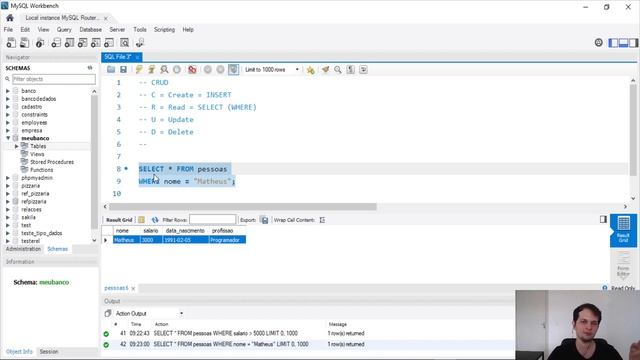Toggle Wrap Cell Content icon
The height and width of the screenshot is (360, 640).
coord(322,220)
